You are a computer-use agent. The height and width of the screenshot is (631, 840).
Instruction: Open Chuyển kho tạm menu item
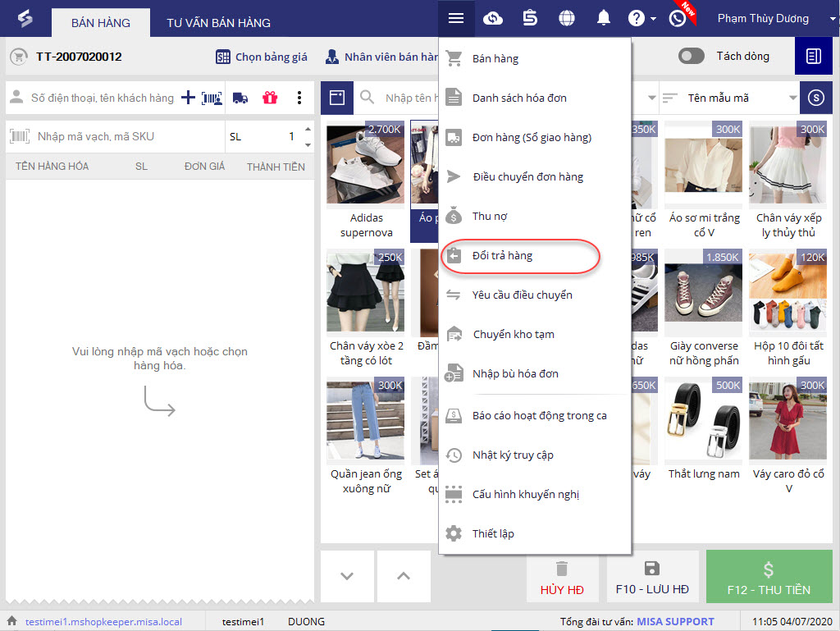click(x=535, y=334)
